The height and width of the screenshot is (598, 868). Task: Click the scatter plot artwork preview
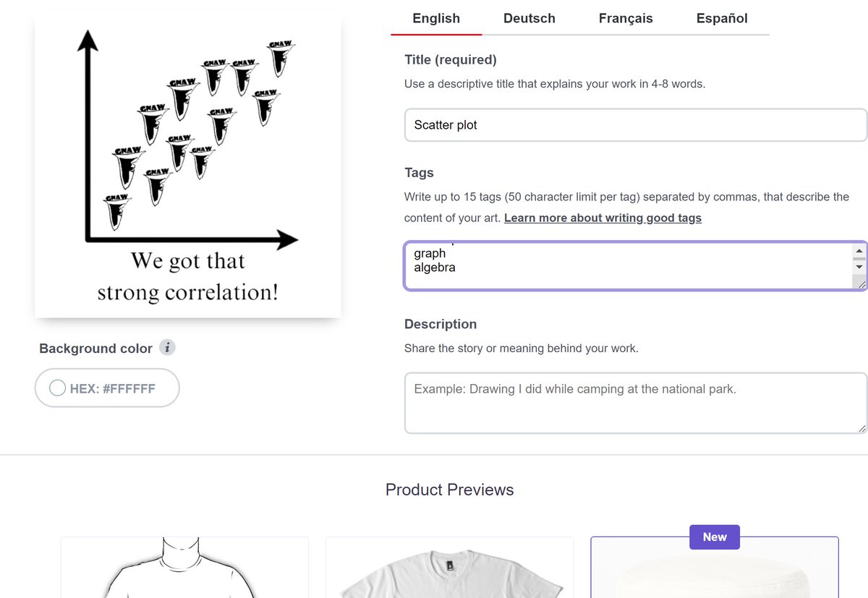pyautogui.click(x=188, y=166)
